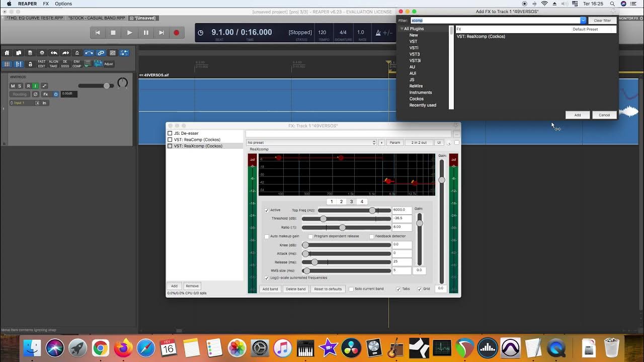Select Cockos in the Add FX category list
The height and width of the screenshot is (362, 644).
(x=417, y=99)
